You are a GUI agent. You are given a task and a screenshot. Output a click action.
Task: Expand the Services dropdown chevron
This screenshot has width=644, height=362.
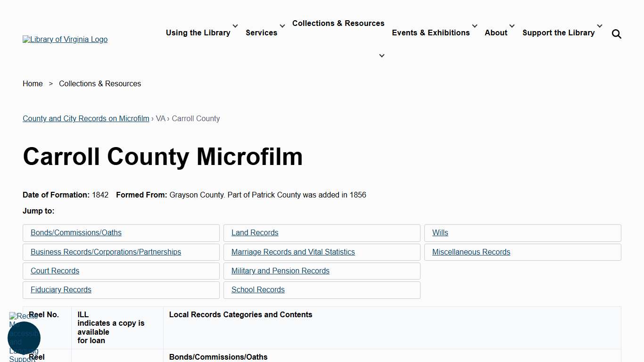(281, 26)
